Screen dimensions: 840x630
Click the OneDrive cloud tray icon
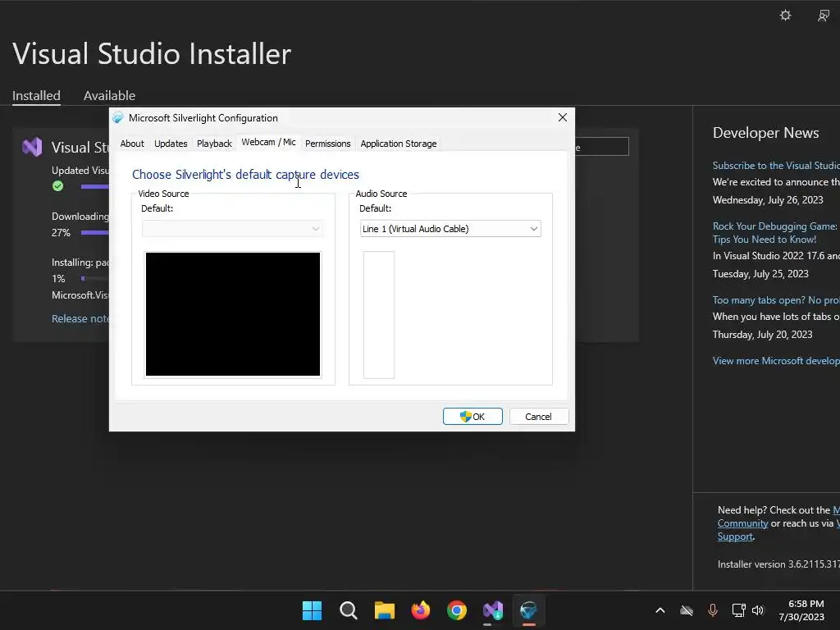click(687, 610)
